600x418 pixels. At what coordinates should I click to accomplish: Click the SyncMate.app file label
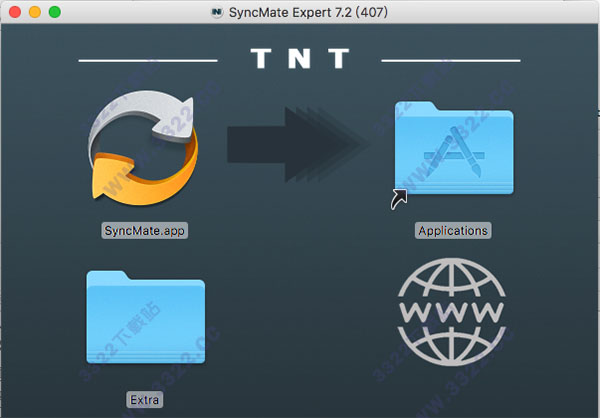tap(145, 230)
